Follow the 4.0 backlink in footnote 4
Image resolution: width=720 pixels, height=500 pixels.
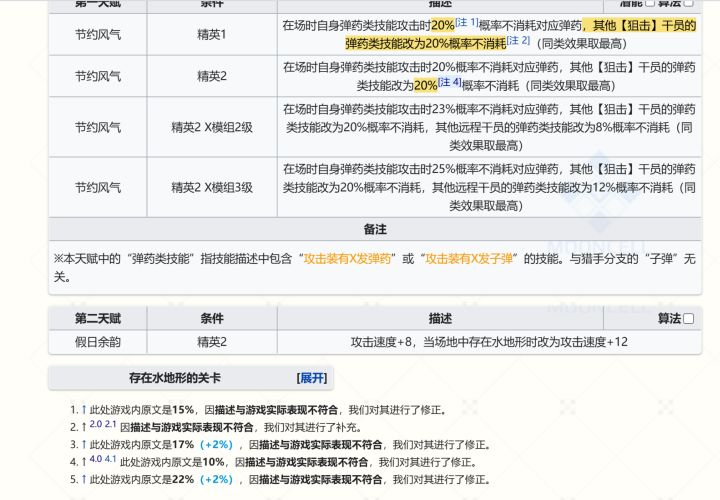(96, 459)
